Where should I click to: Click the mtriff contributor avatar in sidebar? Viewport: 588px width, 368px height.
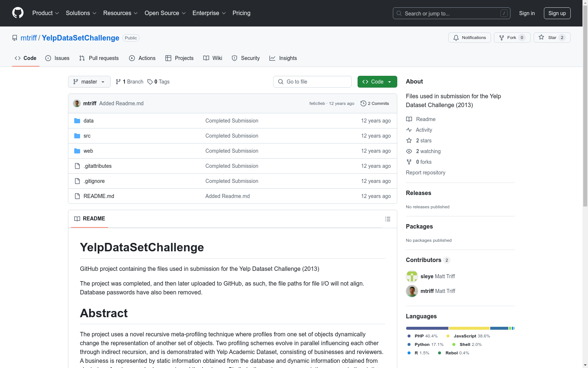tap(412, 291)
